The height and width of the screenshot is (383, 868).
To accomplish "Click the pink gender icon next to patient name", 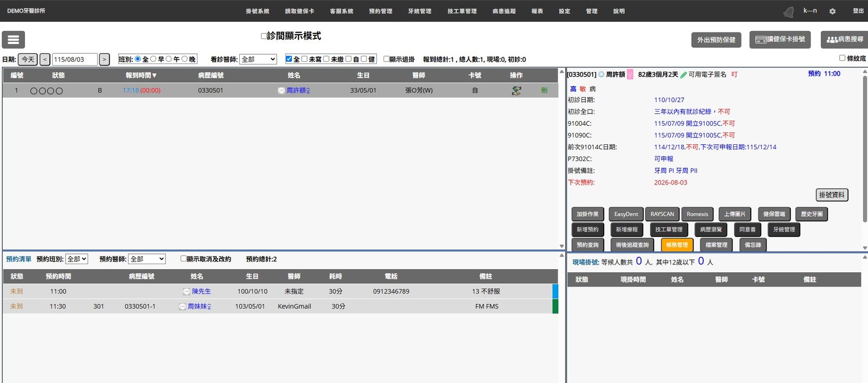I will [x=630, y=74].
